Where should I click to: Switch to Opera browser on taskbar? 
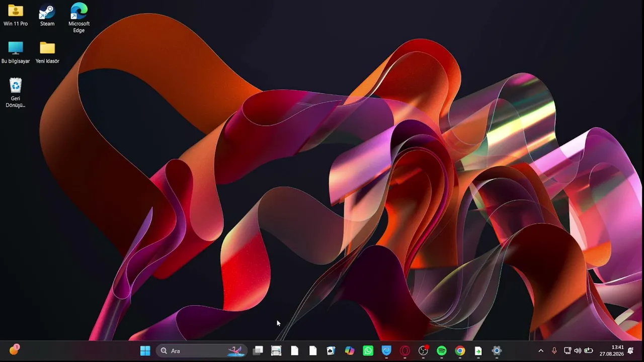coord(405,350)
